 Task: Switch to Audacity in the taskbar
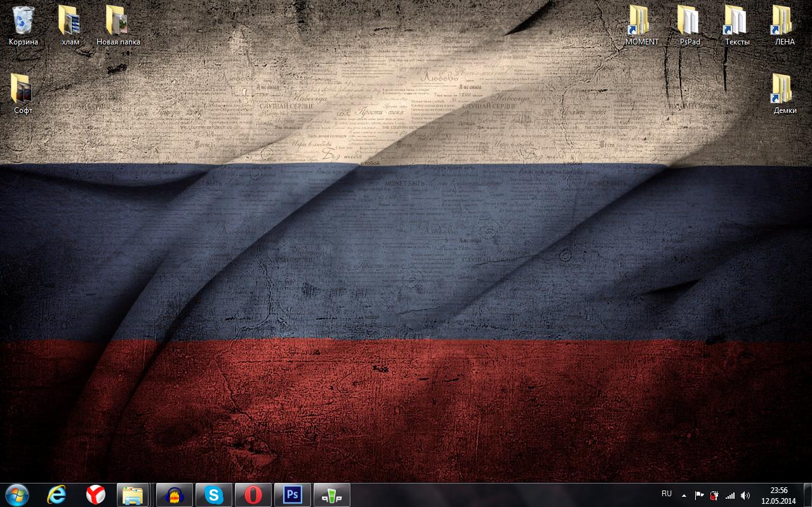175,495
